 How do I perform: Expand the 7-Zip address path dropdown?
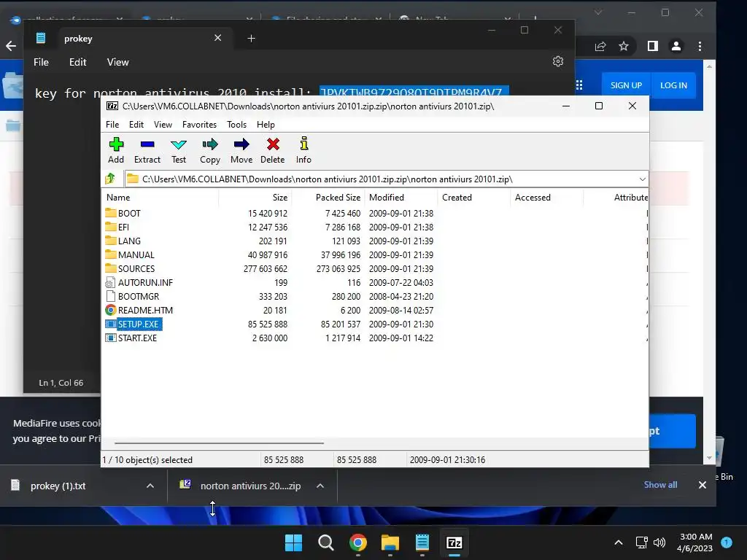642,179
